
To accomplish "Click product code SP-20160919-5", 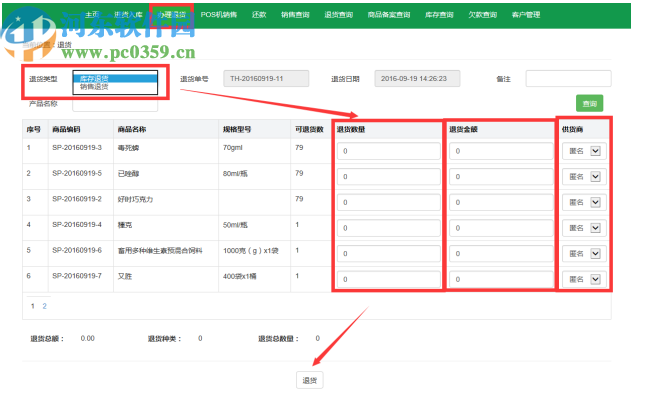I will pos(77,173).
